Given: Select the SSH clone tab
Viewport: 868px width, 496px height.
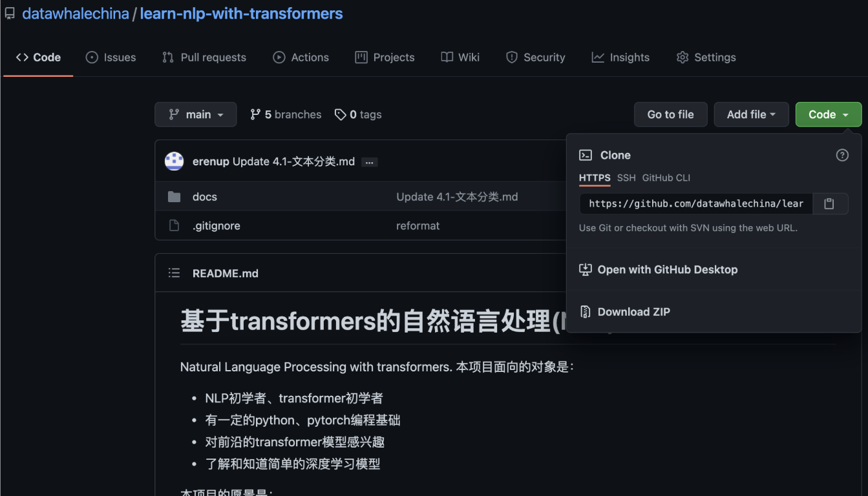Looking at the screenshot, I should [626, 178].
